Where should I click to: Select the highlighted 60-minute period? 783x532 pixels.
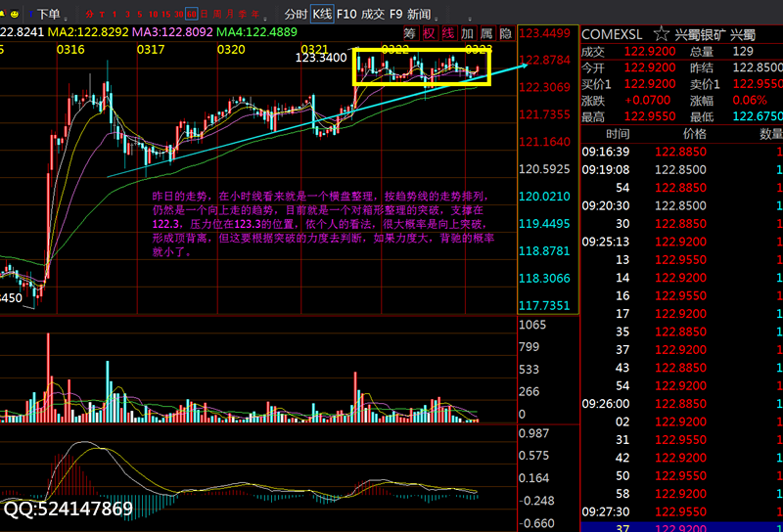191,14
